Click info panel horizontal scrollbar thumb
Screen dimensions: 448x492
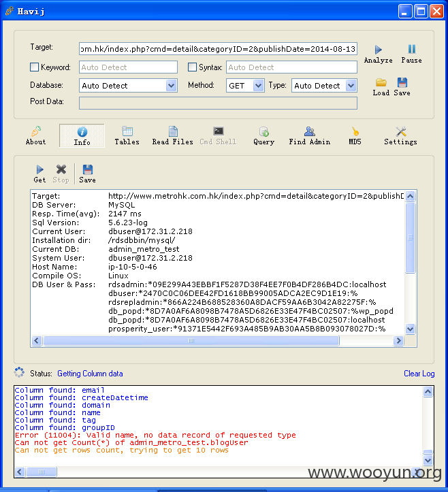click(x=191, y=340)
